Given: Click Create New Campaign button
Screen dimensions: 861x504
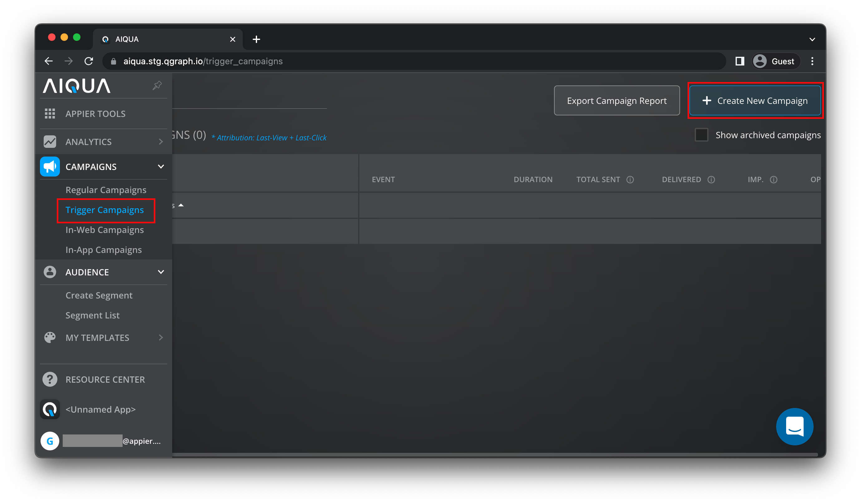Looking at the screenshot, I should (x=755, y=101).
